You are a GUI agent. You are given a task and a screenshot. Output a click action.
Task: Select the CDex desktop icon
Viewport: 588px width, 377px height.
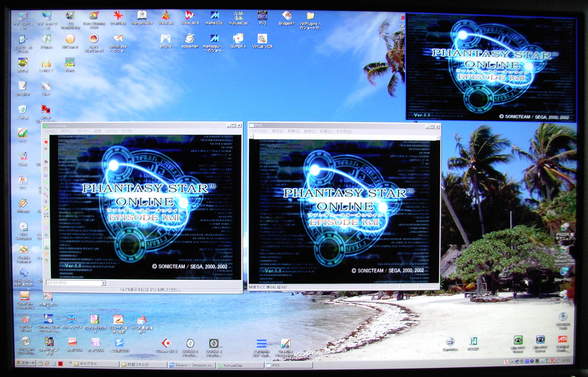pyautogui.click(x=23, y=159)
